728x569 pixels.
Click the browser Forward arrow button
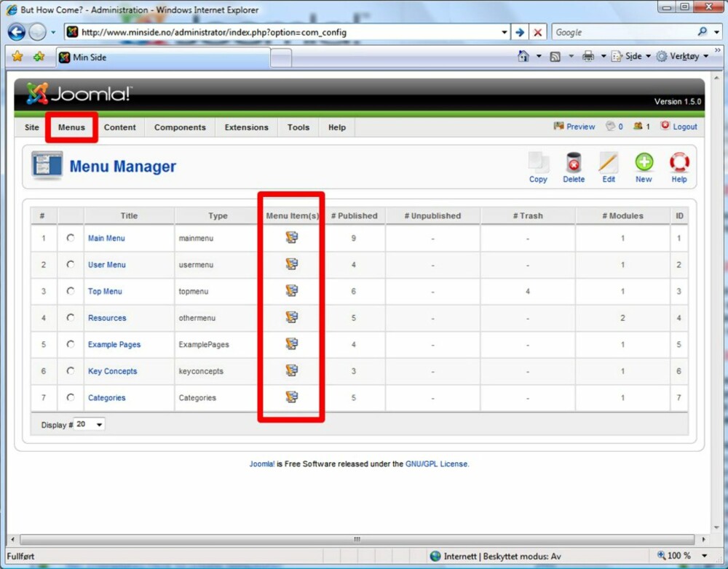pos(37,32)
